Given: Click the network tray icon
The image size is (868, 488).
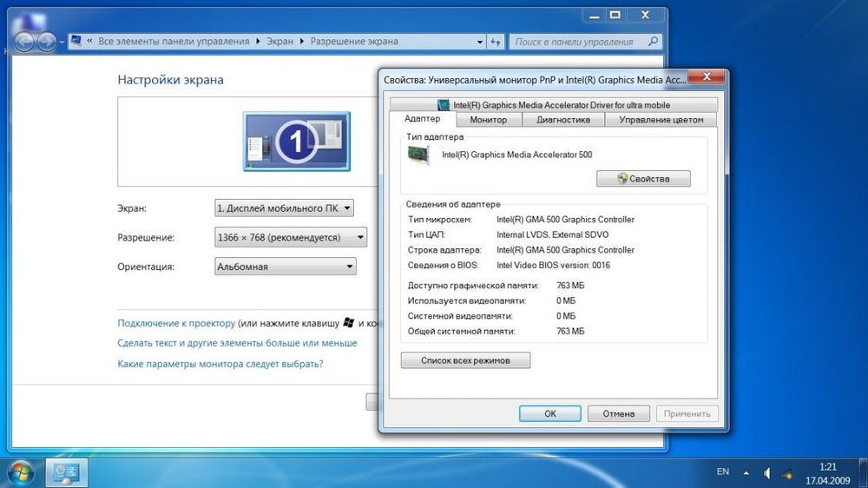Looking at the screenshot, I should click(x=786, y=474).
